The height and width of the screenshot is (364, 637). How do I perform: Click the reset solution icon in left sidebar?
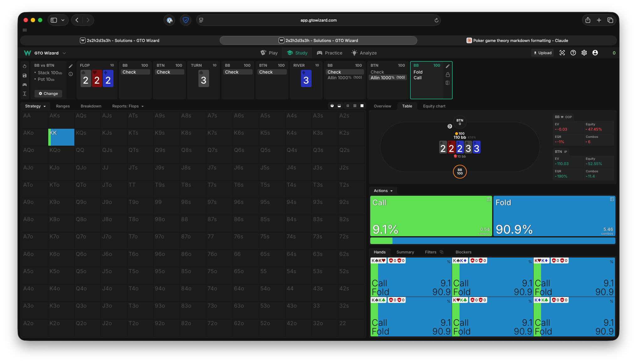tap(24, 66)
